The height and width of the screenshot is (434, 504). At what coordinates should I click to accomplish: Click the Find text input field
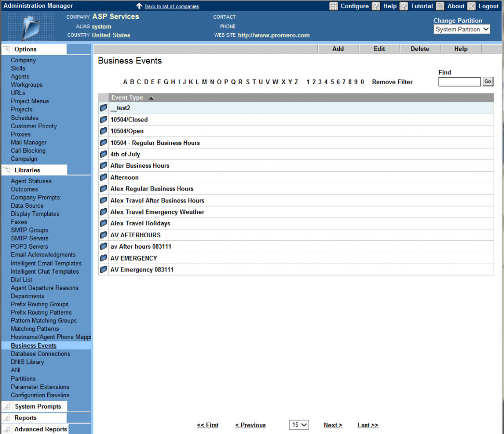(x=459, y=82)
